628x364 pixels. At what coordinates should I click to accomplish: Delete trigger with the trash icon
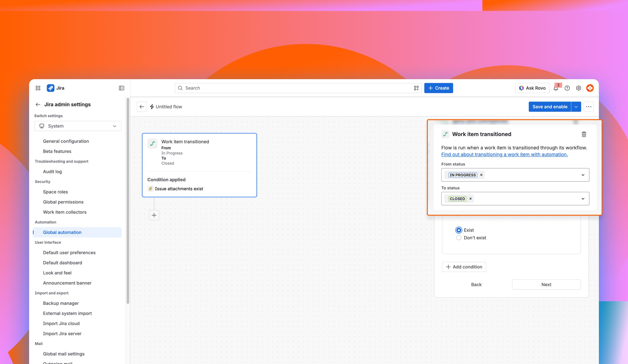tap(584, 134)
